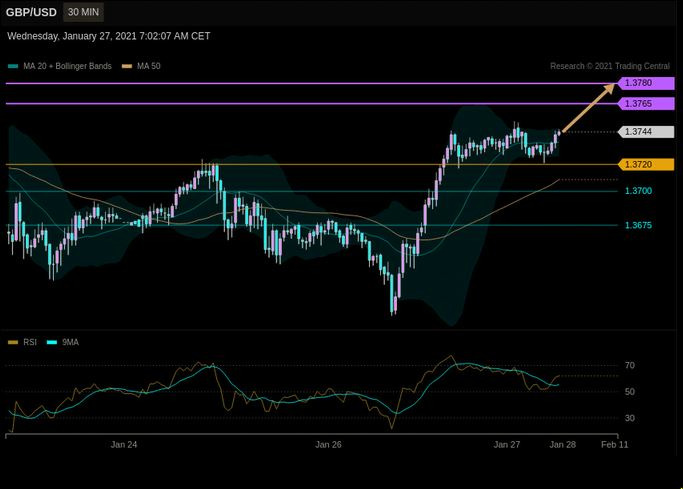The height and width of the screenshot is (489, 683).
Task: Click the 'Jan 24' date axis label
Action: (x=124, y=445)
